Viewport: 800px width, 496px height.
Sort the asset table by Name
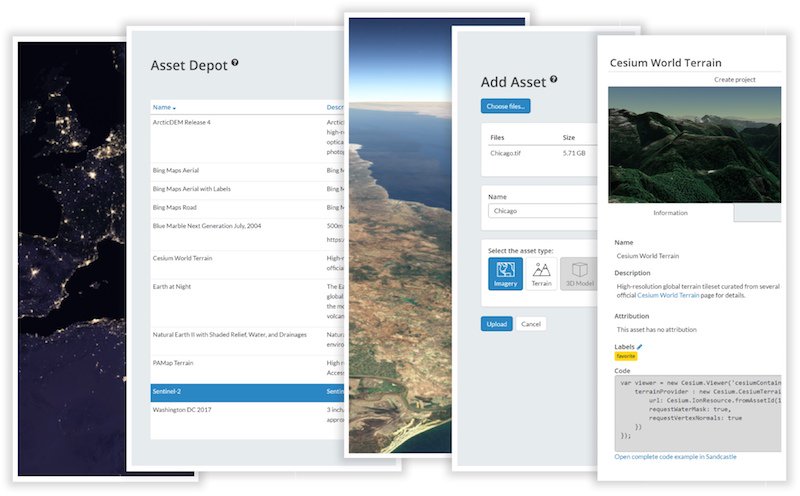(x=164, y=107)
